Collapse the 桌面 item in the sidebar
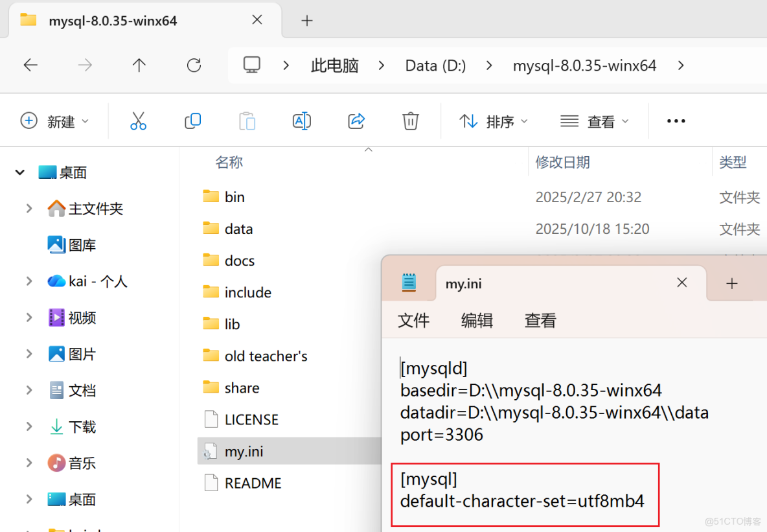Screen dimensions: 767x532 coord(19,172)
